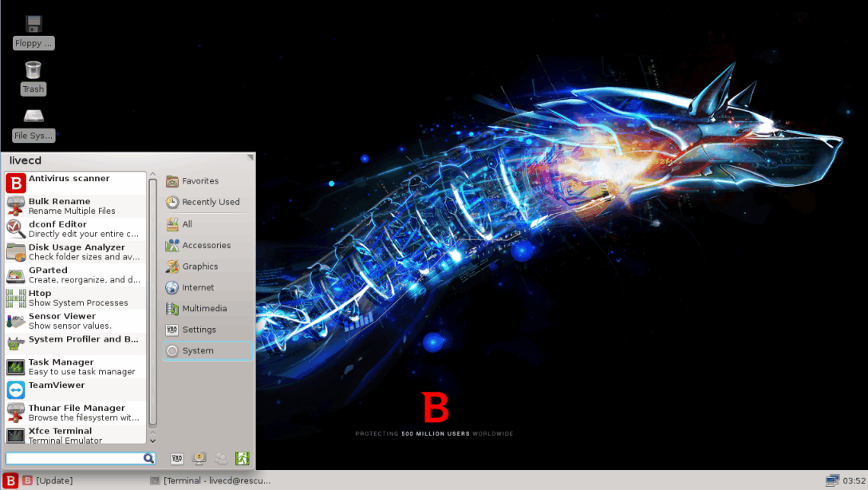This screenshot has width=868, height=490.
Task: Select the System category
Action: coord(207,350)
